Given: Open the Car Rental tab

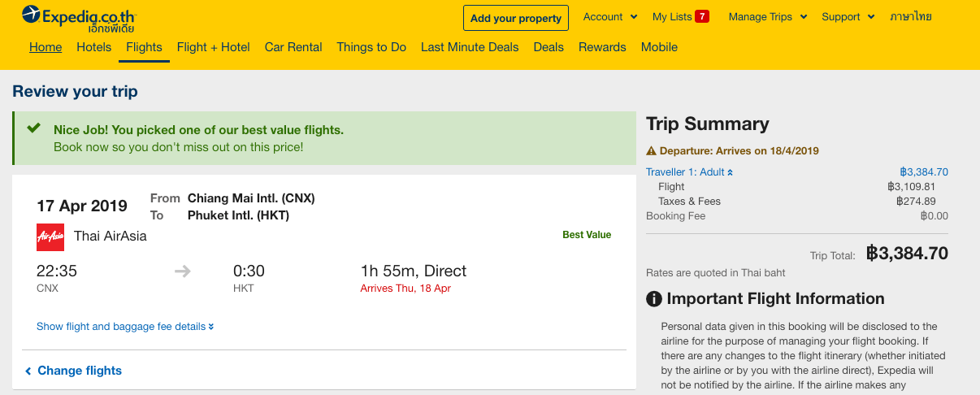Looking at the screenshot, I should coord(293,47).
